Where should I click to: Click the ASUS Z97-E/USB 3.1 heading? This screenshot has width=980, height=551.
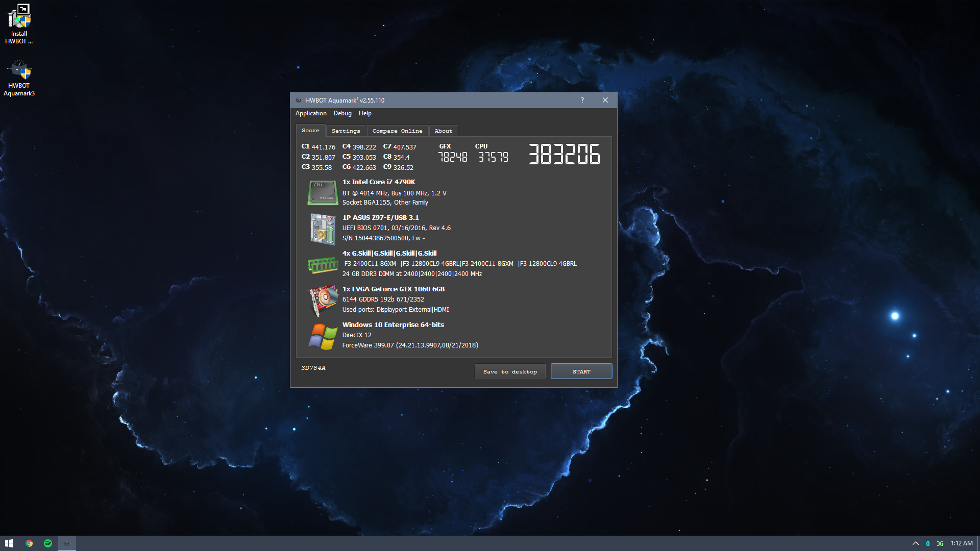[x=380, y=218]
